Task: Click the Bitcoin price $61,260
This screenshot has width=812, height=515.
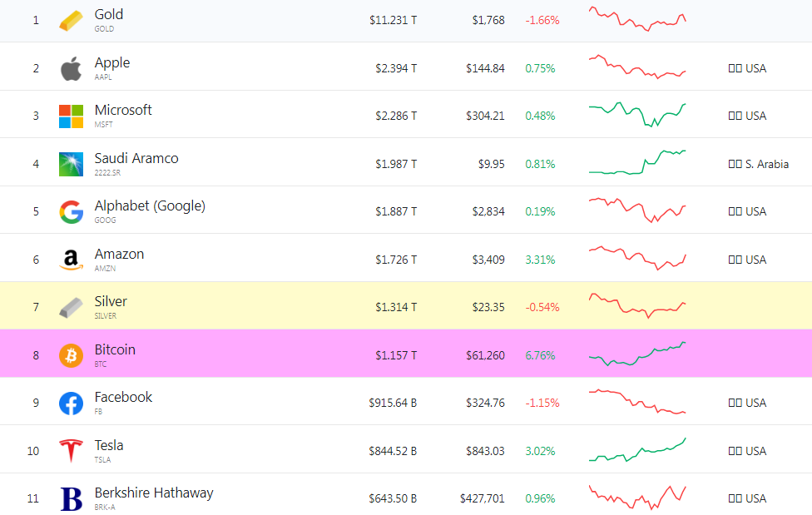Action: tap(485, 355)
